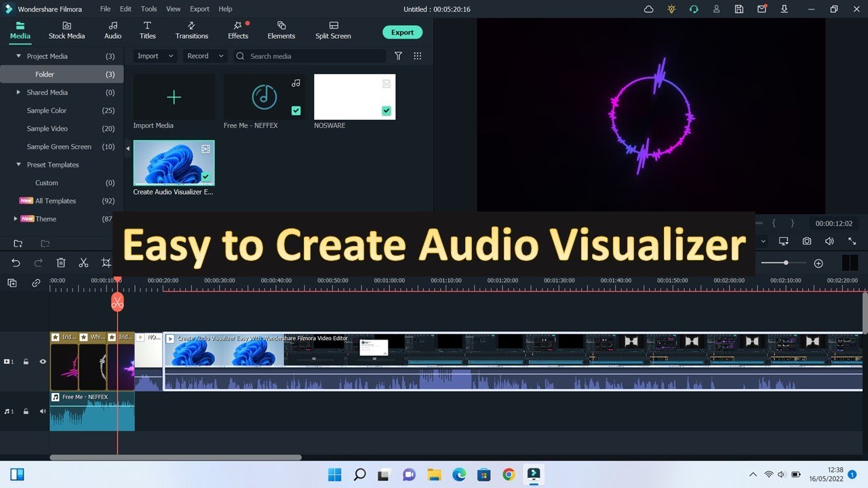Screen dimensions: 868x488
Task: Click the account profile icon
Action: pos(717,9)
